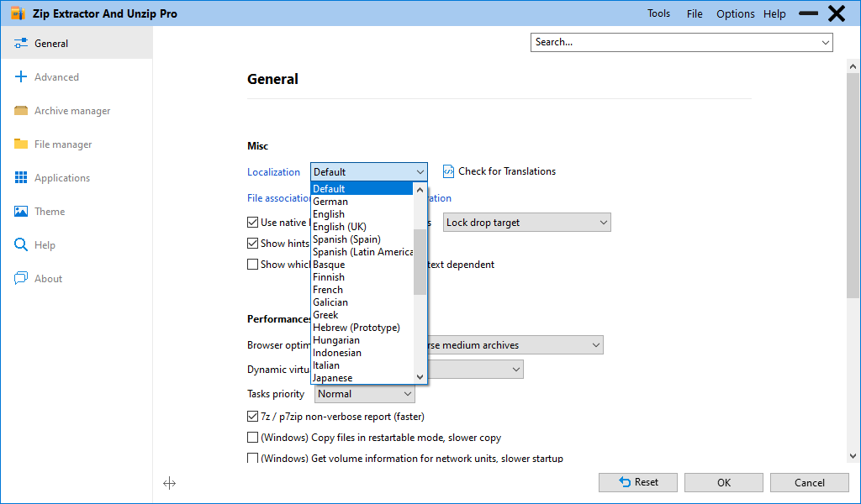The image size is (861, 504).
Task: Open the Theme settings page
Action: [77, 211]
